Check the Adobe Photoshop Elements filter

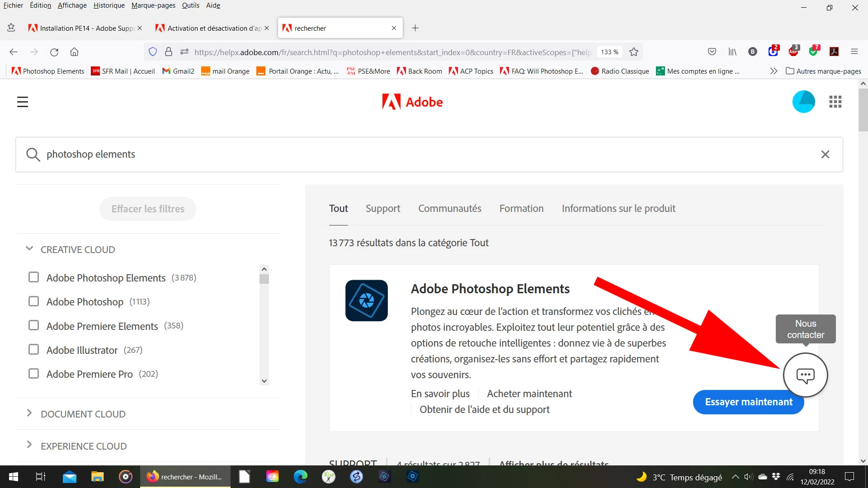[34, 277]
